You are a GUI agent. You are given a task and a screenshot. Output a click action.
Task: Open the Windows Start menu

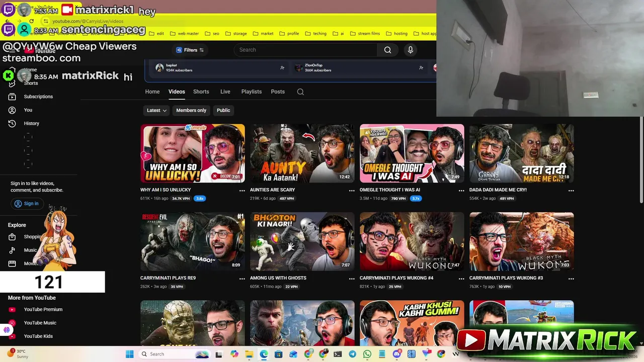point(129,354)
